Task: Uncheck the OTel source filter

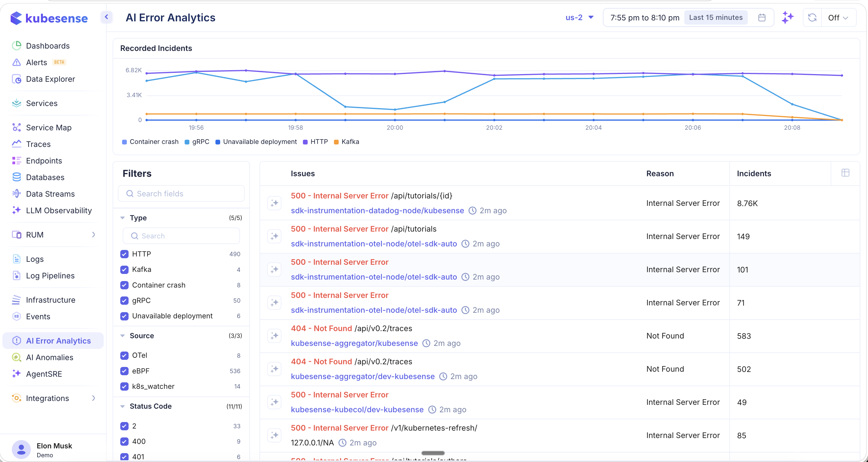Action: pos(124,355)
